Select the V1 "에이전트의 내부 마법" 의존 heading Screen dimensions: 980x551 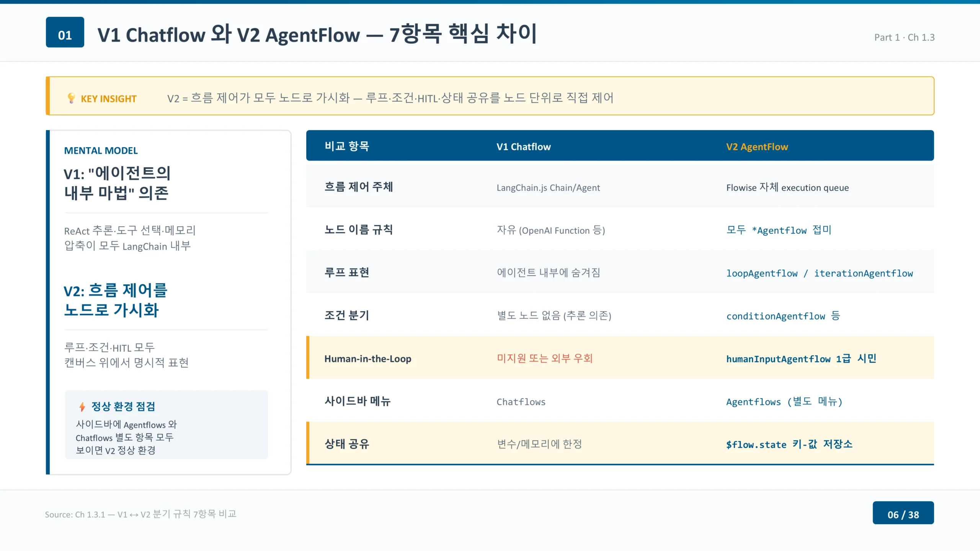point(117,183)
